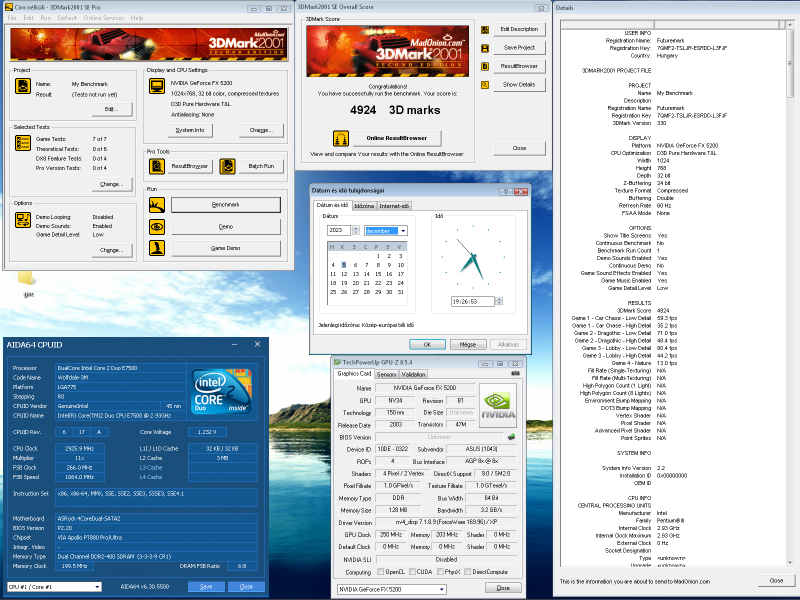The width and height of the screenshot is (800, 600).
Task: Click the Benchmark button
Action: click(x=226, y=205)
